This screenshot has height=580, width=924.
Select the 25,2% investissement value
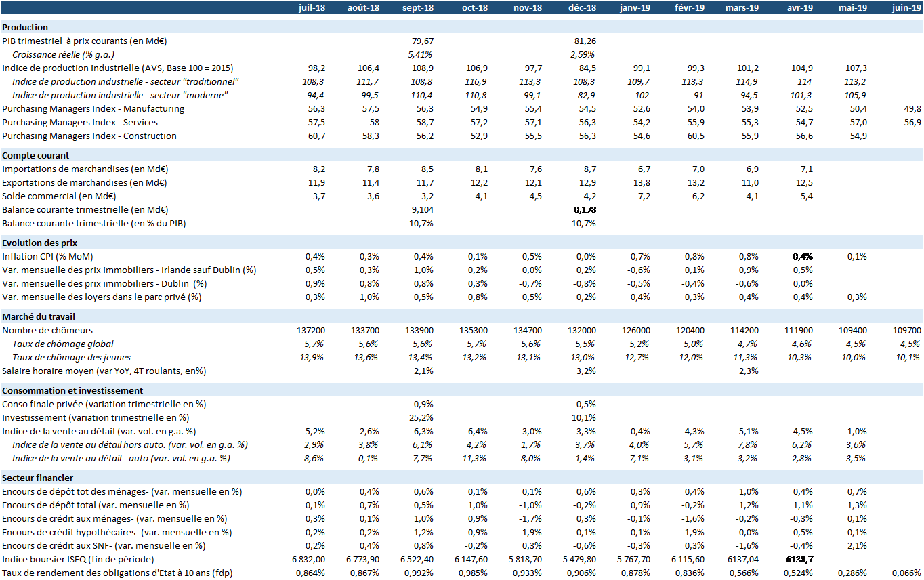421,417
